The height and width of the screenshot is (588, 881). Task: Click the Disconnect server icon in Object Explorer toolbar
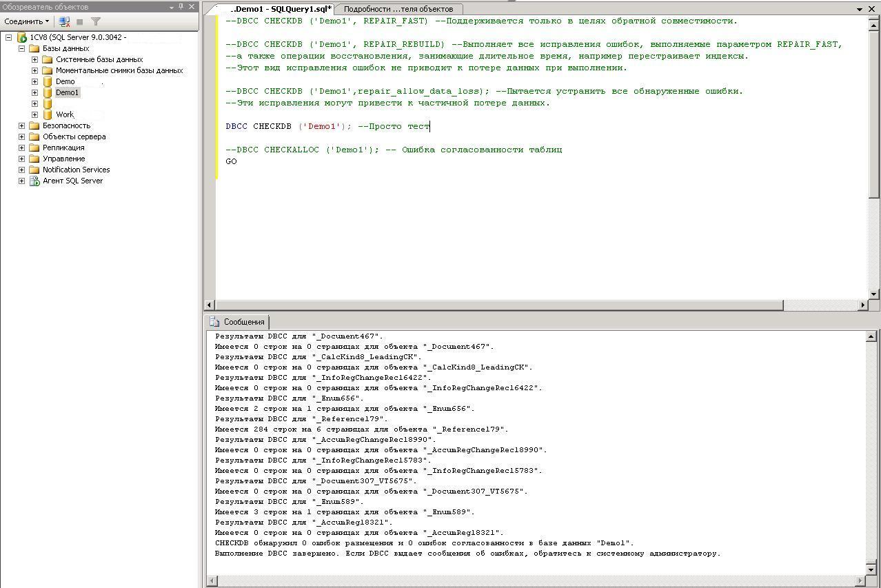coord(64,21)
